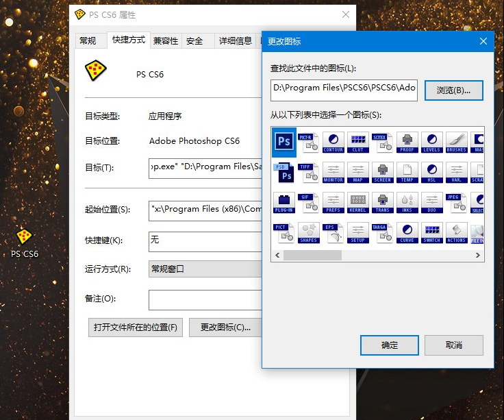
Task: Switch to the 兼容性 tab
Action: point(166,41)
